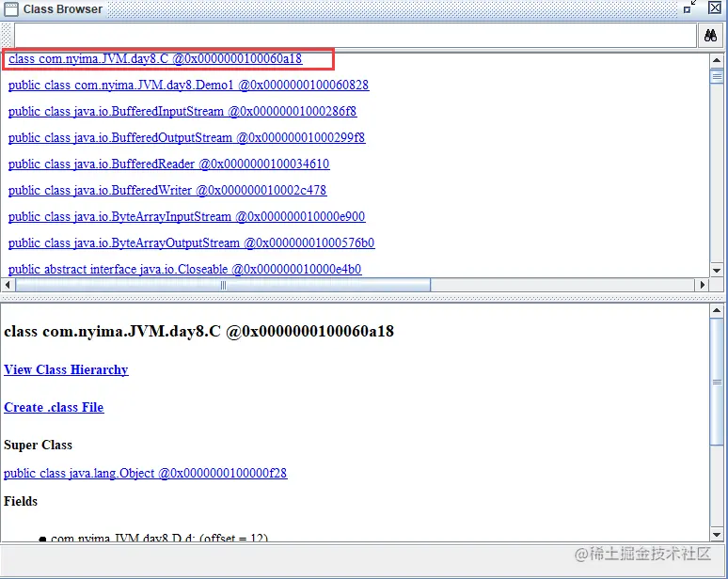
Task: Focus the class search input field
Action: tap(356, 36)
